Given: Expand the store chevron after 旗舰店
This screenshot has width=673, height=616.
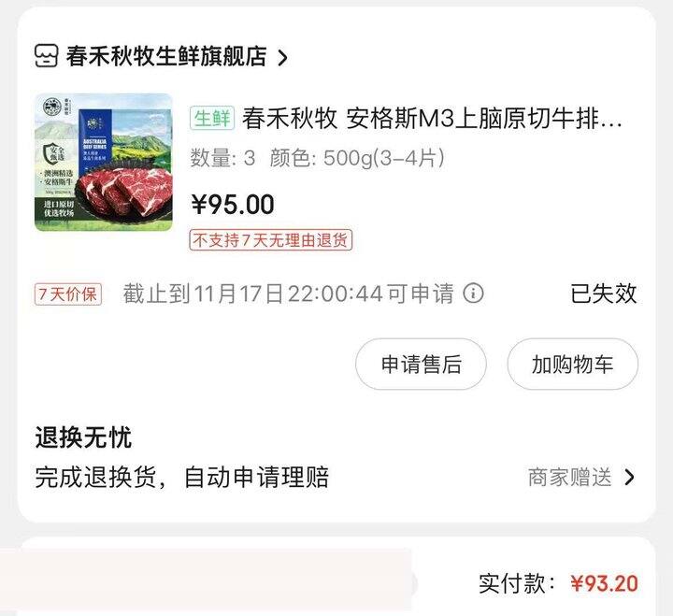Looking at the screenshot, I should pyautogui.click(x=282, y=57).
